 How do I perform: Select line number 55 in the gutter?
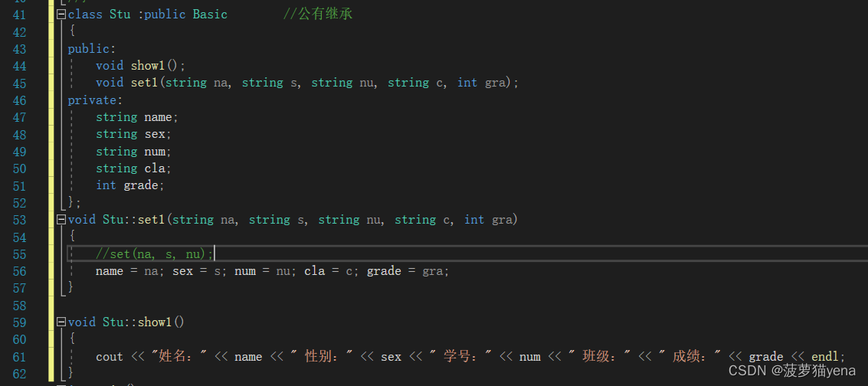19,254
